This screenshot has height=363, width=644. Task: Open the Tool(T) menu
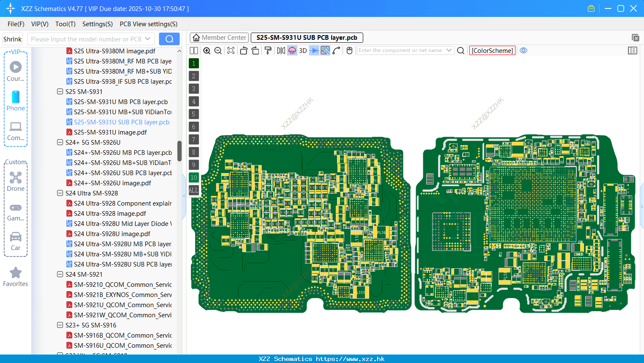click(66, 24)
